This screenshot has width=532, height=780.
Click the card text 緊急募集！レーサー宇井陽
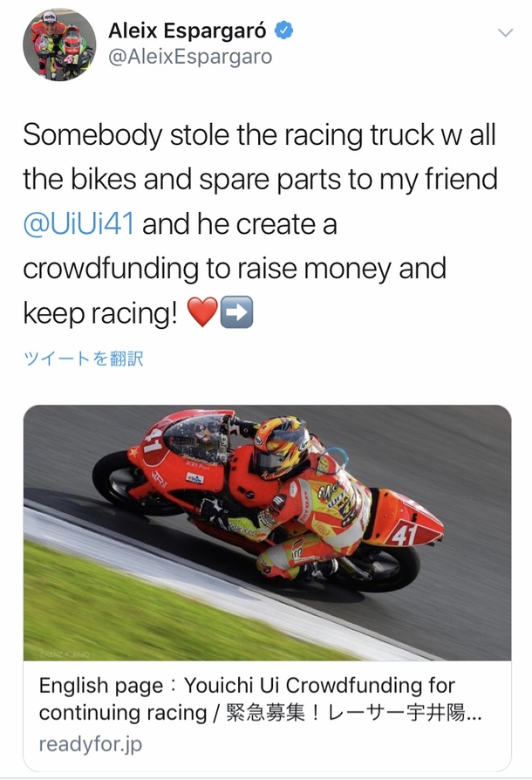coord(346,713)
